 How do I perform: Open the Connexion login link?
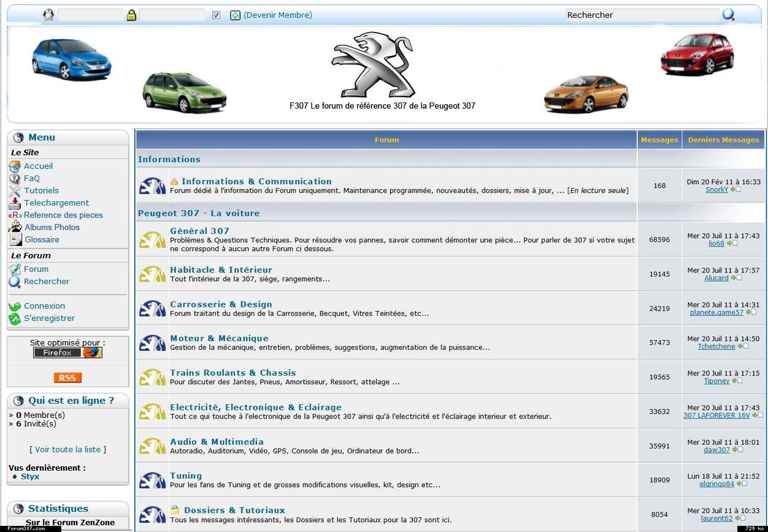[44, 306]
